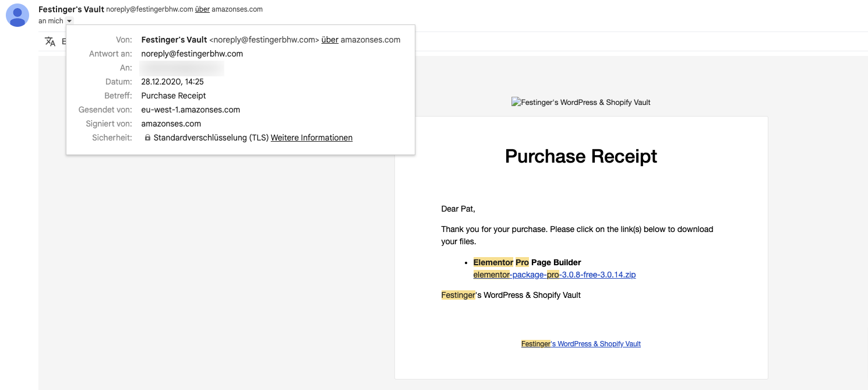The width and height of the screenshot is (868, 390).
Task: Click the large 'Purchase Receipt' heading
Action: [581, 156]
